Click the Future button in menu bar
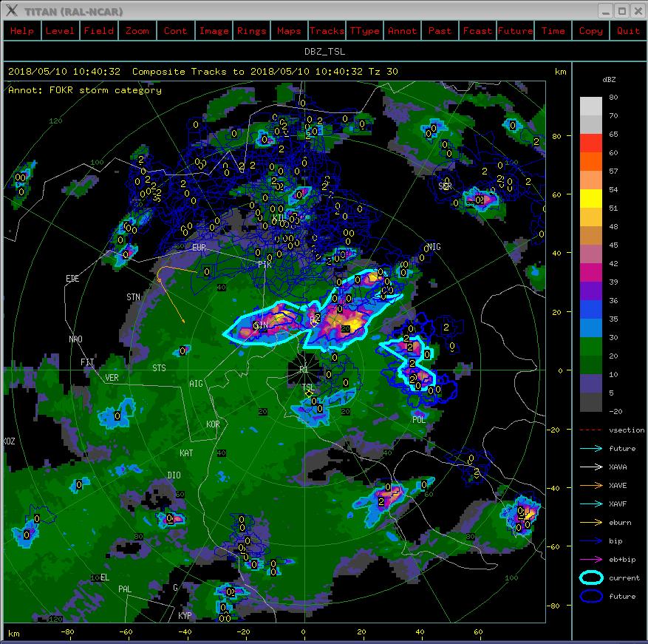Image resolution: width=648 pixels, height=644 pixels. (x=515, y=31)
